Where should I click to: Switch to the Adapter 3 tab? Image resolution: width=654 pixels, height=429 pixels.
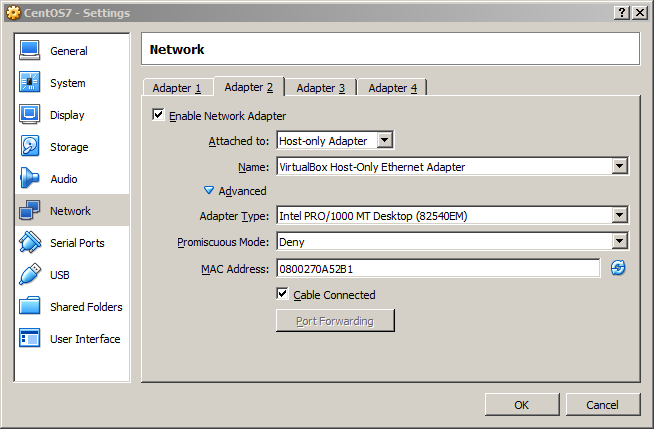click(321, 88)
